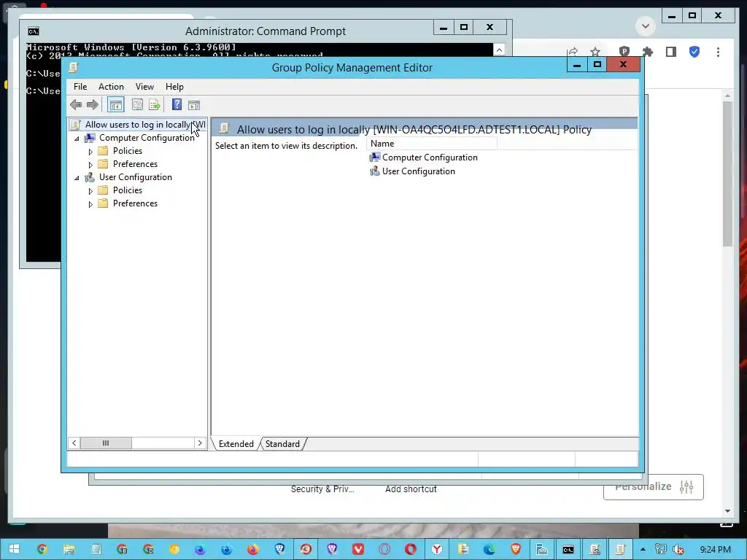Toggle Show/Hide Console Tree toolbar icon

click(116, 105)
